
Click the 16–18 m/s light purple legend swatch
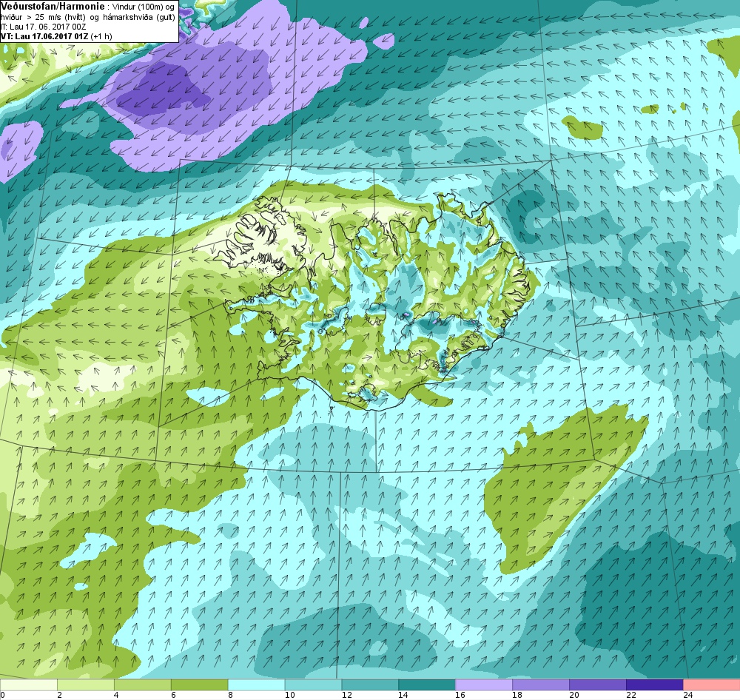(484, 684)
